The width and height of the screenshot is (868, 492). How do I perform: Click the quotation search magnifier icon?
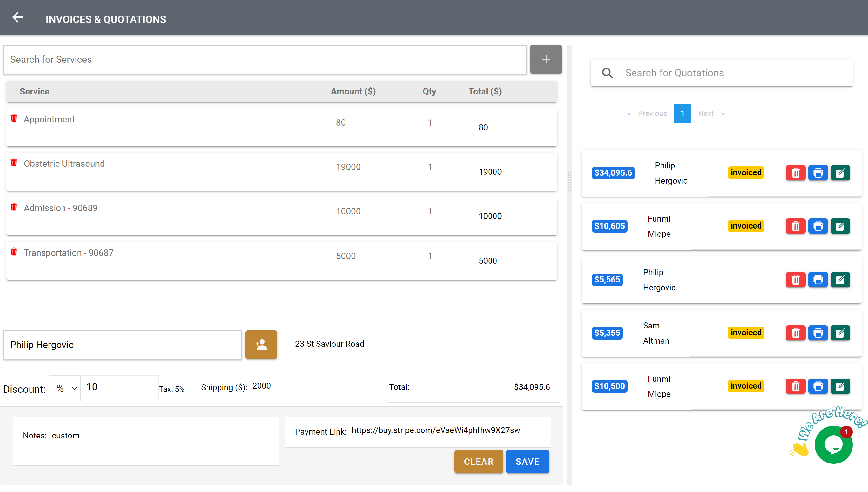coord(607,73)
